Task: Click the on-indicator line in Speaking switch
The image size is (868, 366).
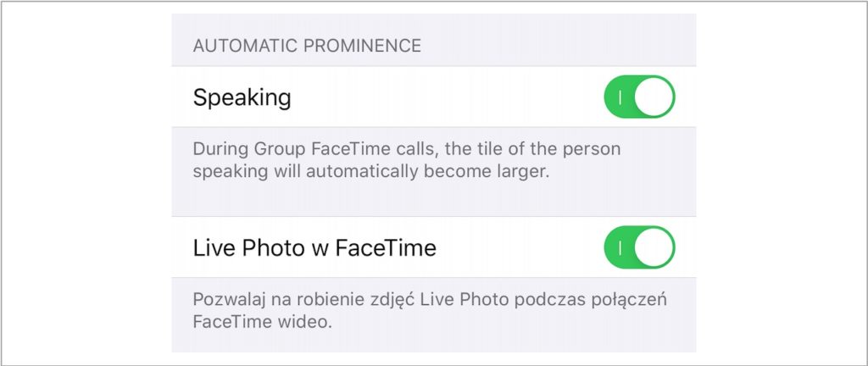Action: point(620,97)
